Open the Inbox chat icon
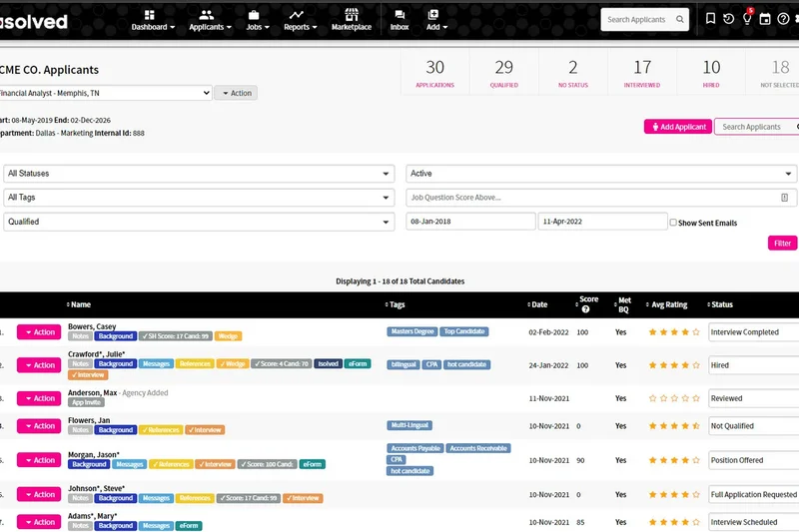This screenshot has height=532, width=799. click(399, 15)
